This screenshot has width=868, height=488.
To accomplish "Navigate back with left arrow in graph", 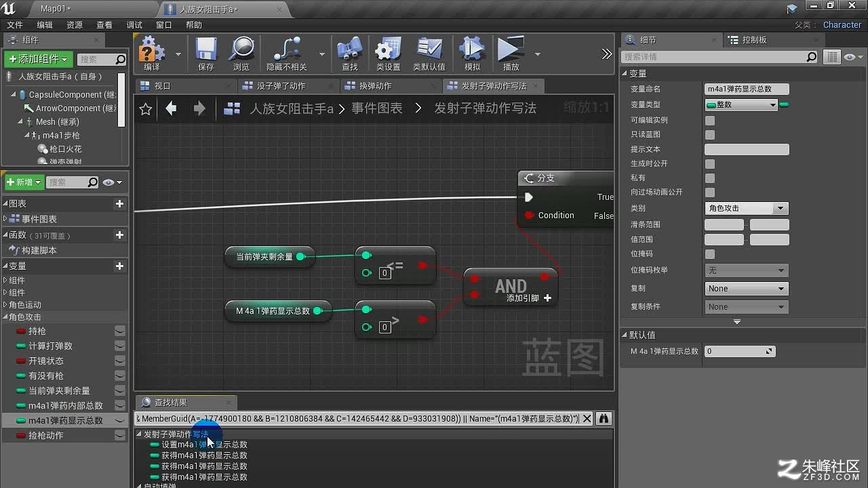I will coord(171,108).
